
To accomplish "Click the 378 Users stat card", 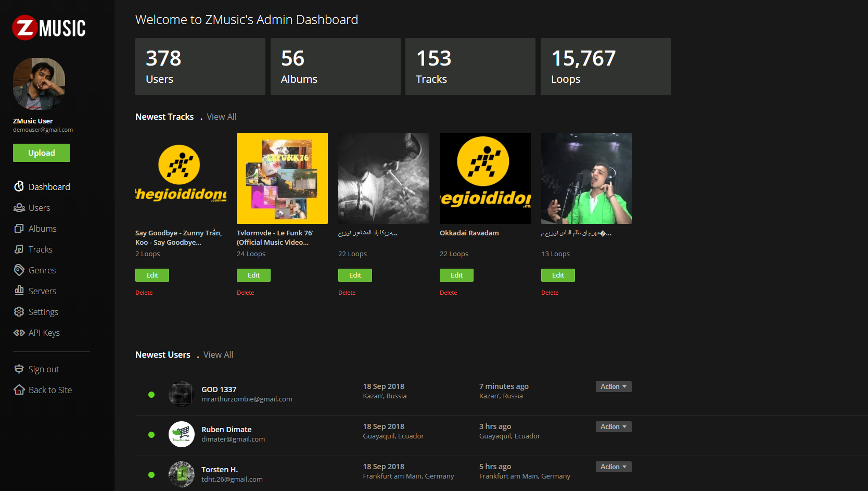I will point(200,67).
